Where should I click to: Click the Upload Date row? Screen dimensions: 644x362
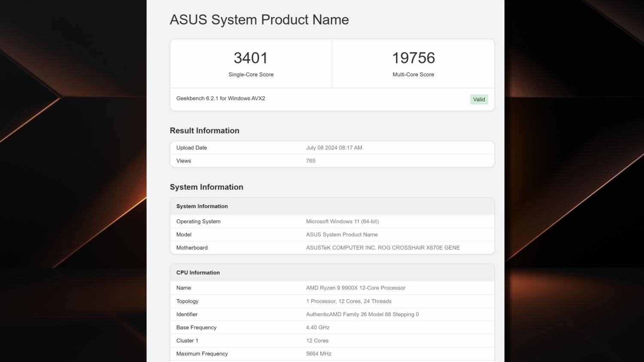point(191,147)
